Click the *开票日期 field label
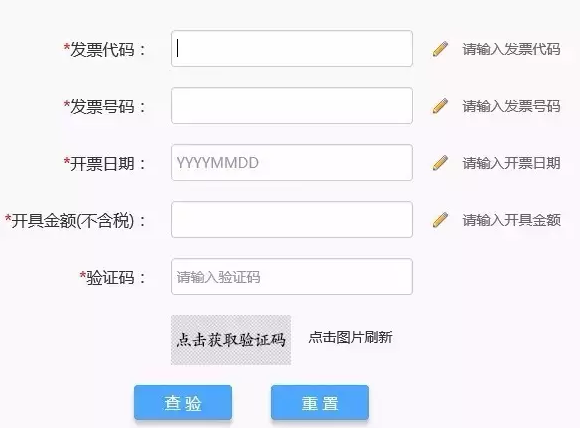This screenshot has height=429, width=580. [105, 163]
